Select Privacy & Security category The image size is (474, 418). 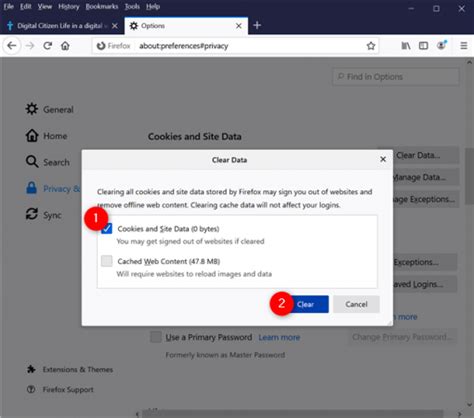point(53,189)
